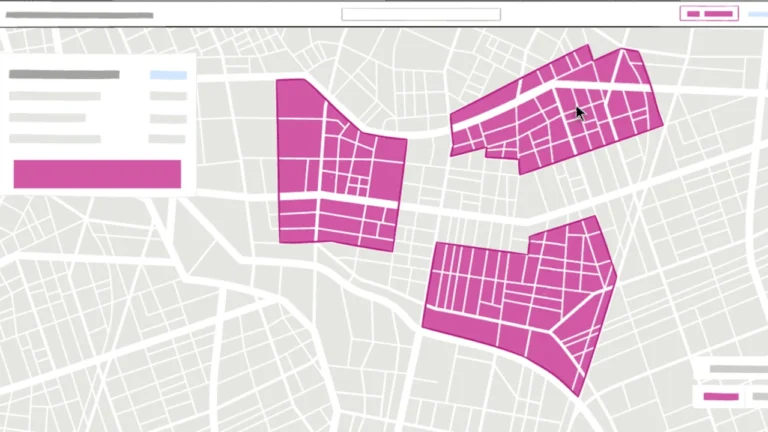This screenshot has width=768, height=432.
Task: Select the first gray list row in left panel
Action: (x=55, y=97)
